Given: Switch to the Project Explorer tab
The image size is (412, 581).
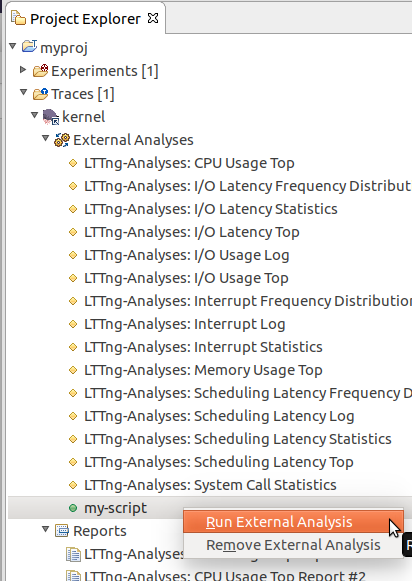Looking at the screenshot, I should coord(86,19).
